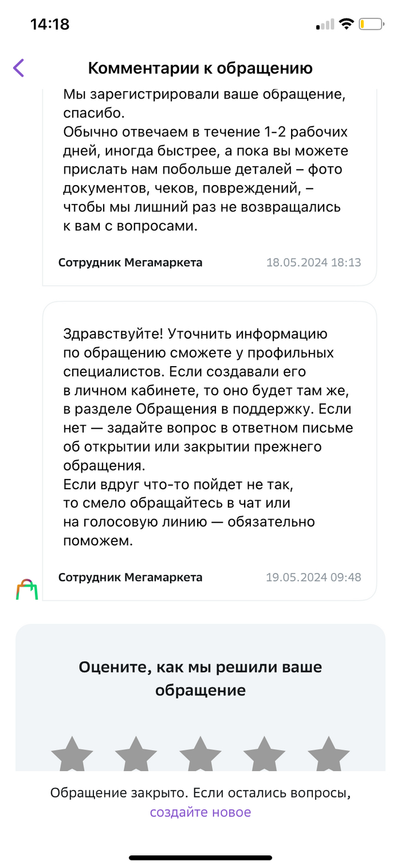Tap the 19.05.2024 09:48 timestamp
Screen dimensions: 401x868
(x=313, y=577)
